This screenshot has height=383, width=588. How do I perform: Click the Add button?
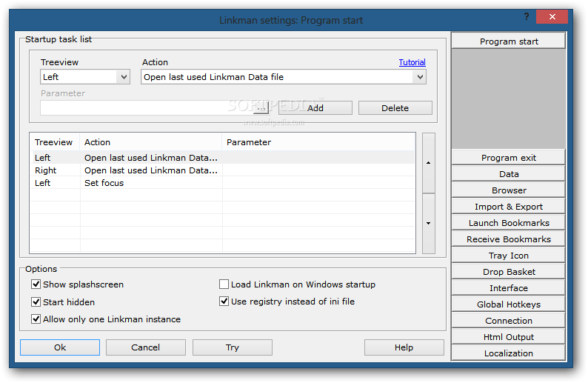315,108
